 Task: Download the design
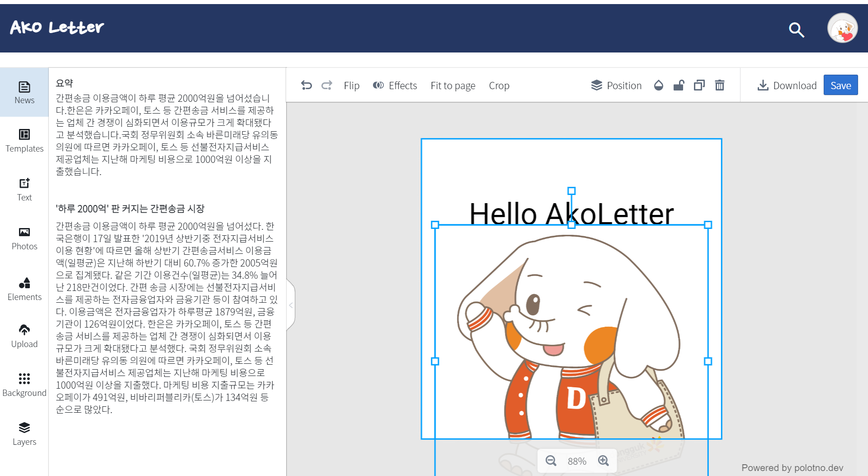pyautogui.click(x=787, y=86)
